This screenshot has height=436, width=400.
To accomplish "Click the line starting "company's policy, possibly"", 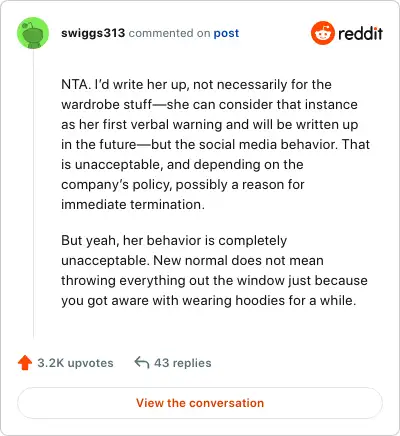I will click(x=183, y=185).
